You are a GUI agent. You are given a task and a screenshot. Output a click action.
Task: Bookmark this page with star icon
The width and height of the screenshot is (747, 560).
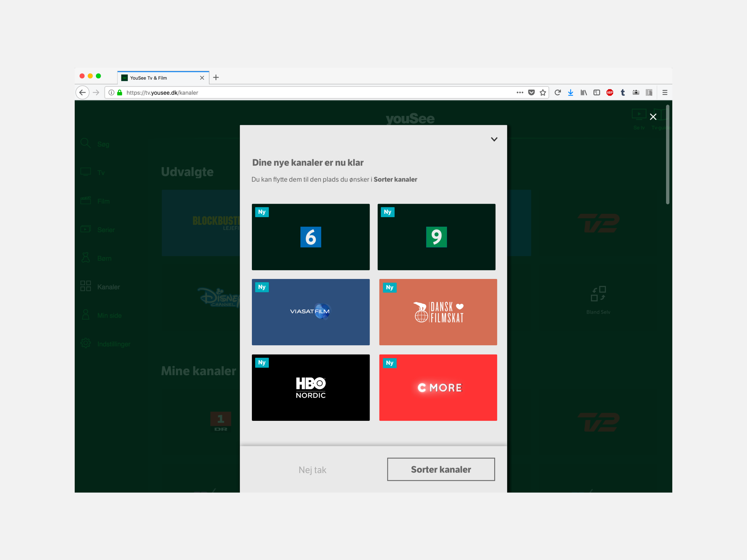pyautogui.click(x=543, y=93)
